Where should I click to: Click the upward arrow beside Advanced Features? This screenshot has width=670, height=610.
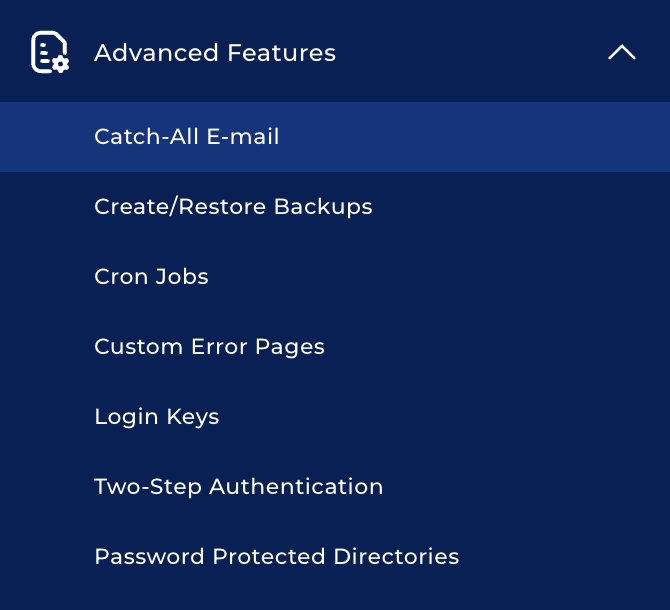[x=621, y=52]
